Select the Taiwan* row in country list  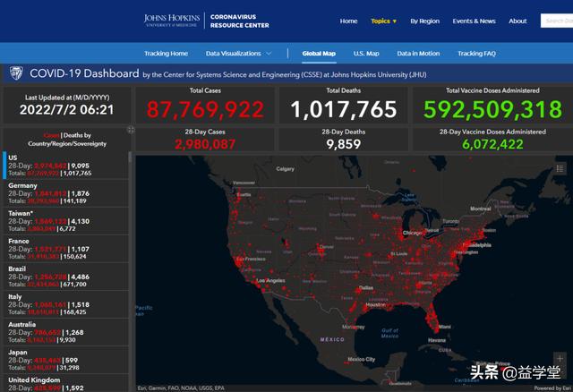click(65, 221)
